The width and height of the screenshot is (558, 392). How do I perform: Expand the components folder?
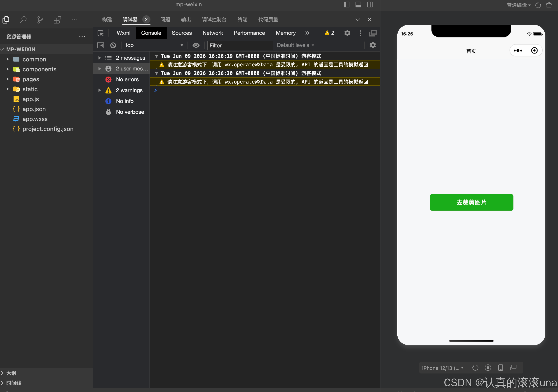[x=46, y=69]
